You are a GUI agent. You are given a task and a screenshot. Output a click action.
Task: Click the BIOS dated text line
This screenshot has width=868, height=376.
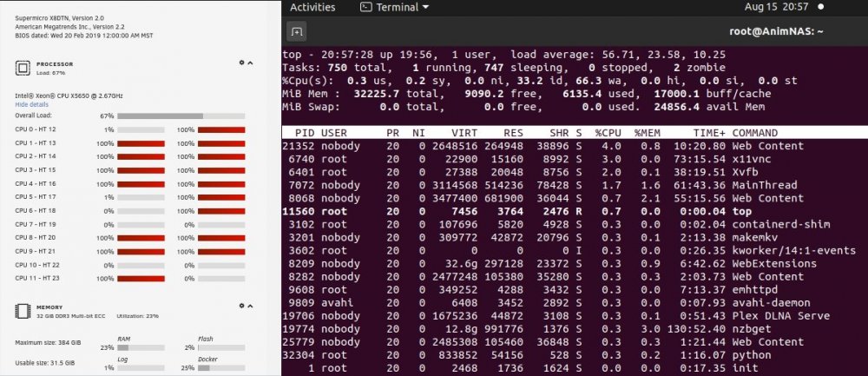84,36
